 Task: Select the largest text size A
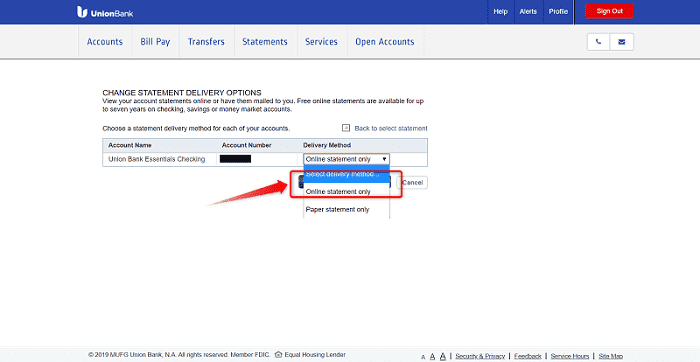tap(442, 356)
